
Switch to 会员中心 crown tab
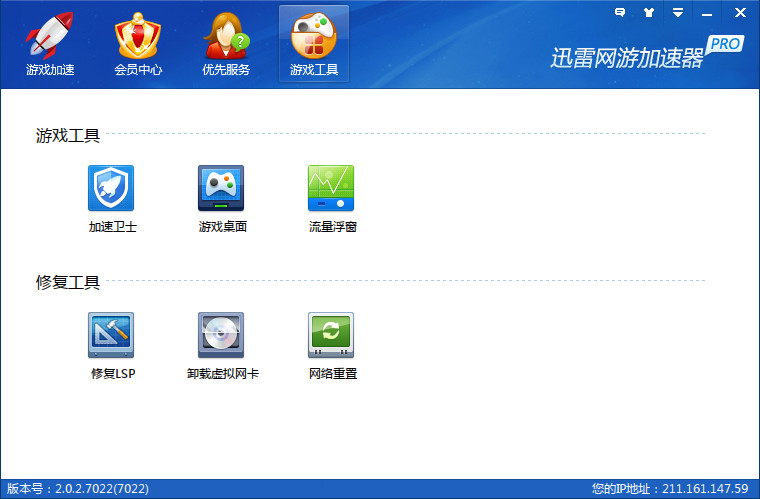[x=138, y=45]
